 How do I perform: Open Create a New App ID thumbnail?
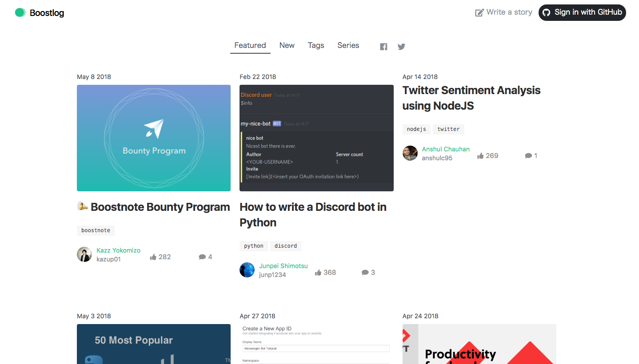(316, 344)
